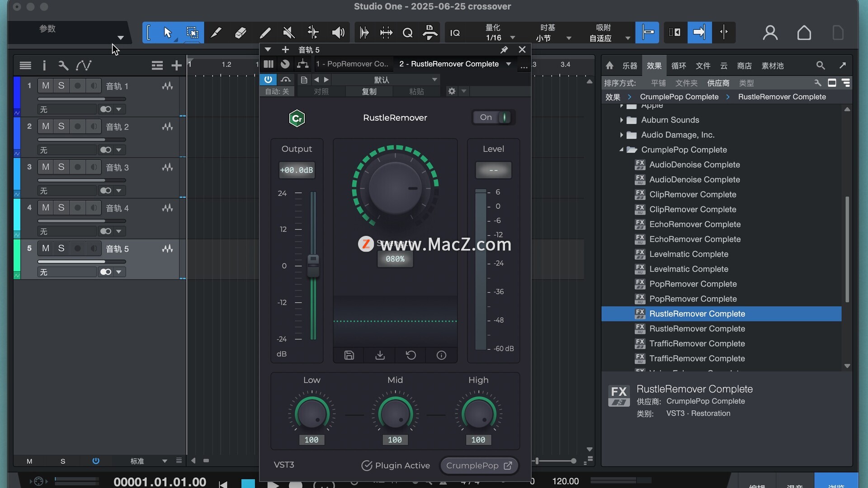The width and height of the screenshot is (868, 488).
Task: Select the Paint pencil tool
Action: (x=265, y=33)
